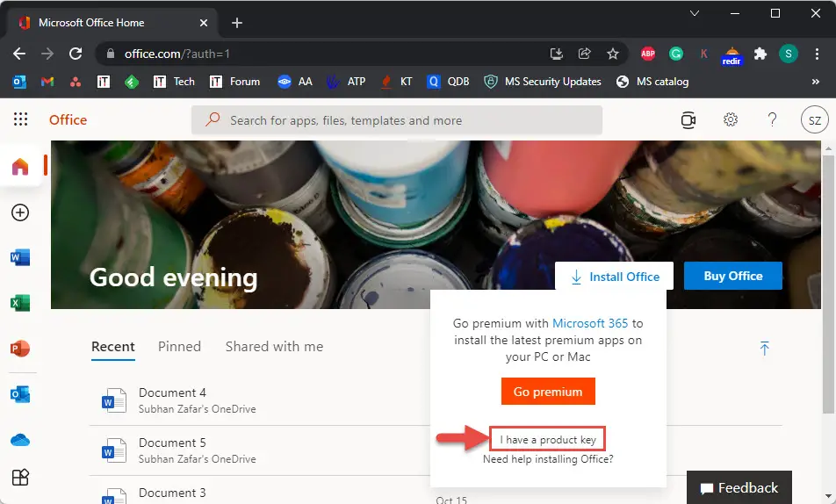
Task: Reload the page
Action: click(x=76, y=54)
